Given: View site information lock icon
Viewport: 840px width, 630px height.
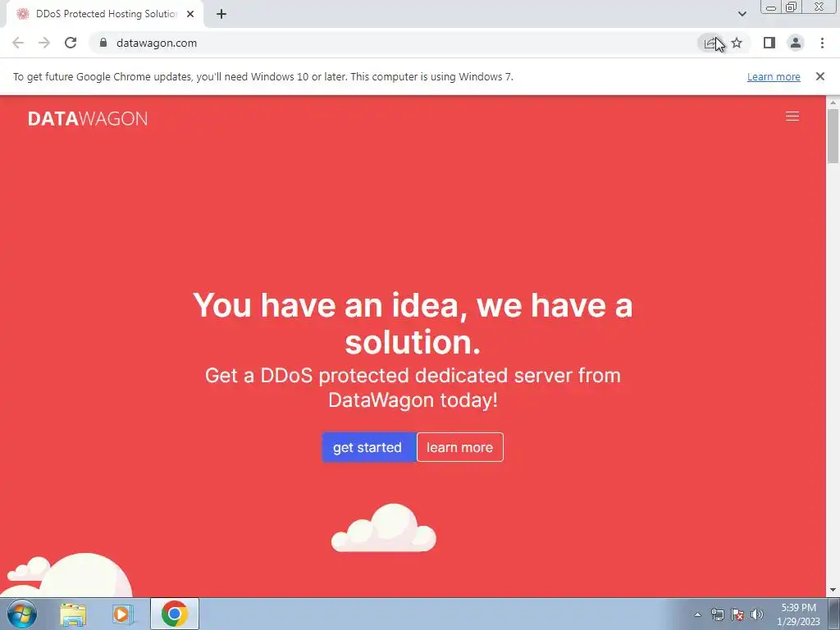Looking at the screenshot, I should tap(103, 43).
